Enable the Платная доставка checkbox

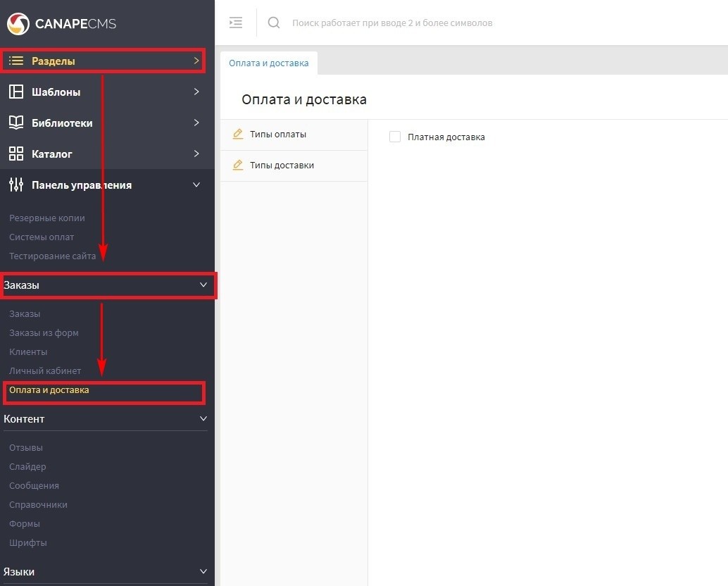tap(395, 137)
